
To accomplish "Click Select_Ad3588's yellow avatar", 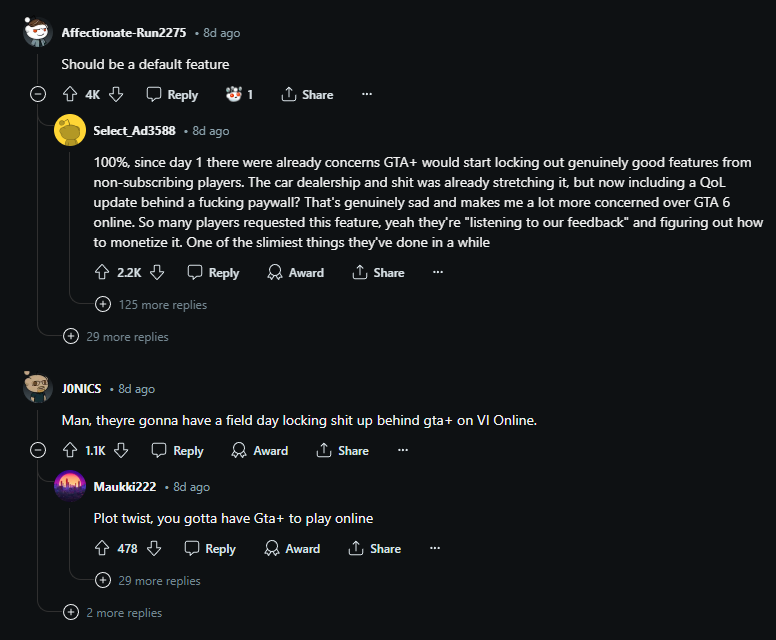I will point(69,131).
